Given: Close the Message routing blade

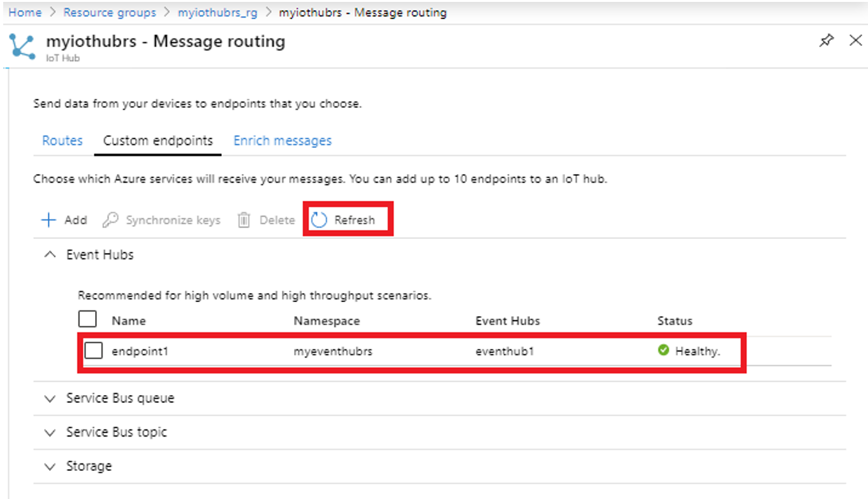Looking at the screenshot, I should 856,41.
